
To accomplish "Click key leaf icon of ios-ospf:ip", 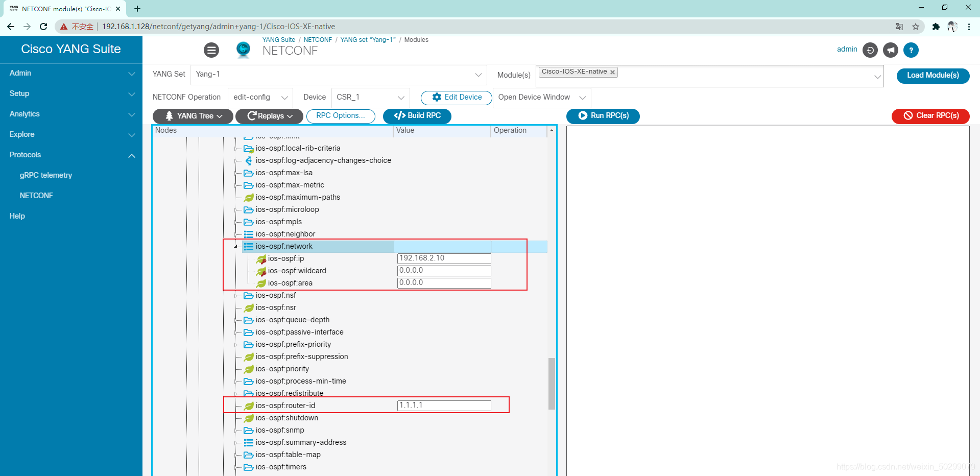I will pyautogui.click(x=261, y=259).
